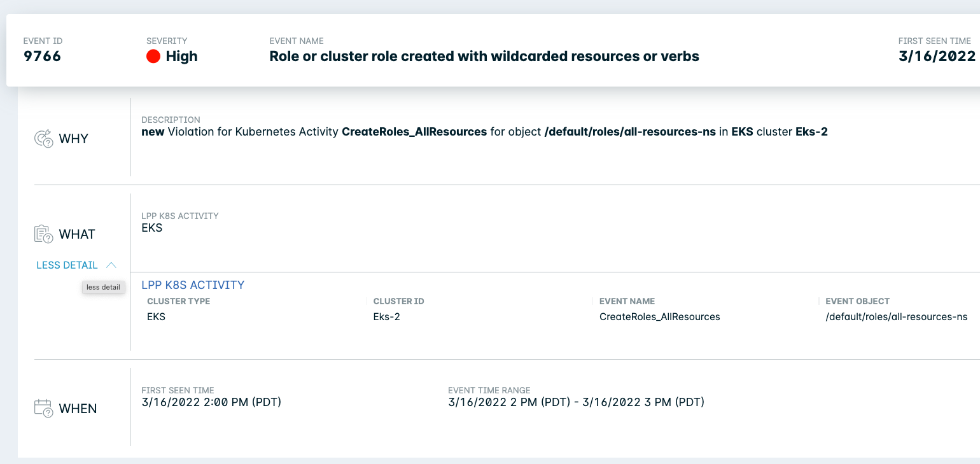Select event ID 9766
The image size is (980, 464).
[42, 56]
